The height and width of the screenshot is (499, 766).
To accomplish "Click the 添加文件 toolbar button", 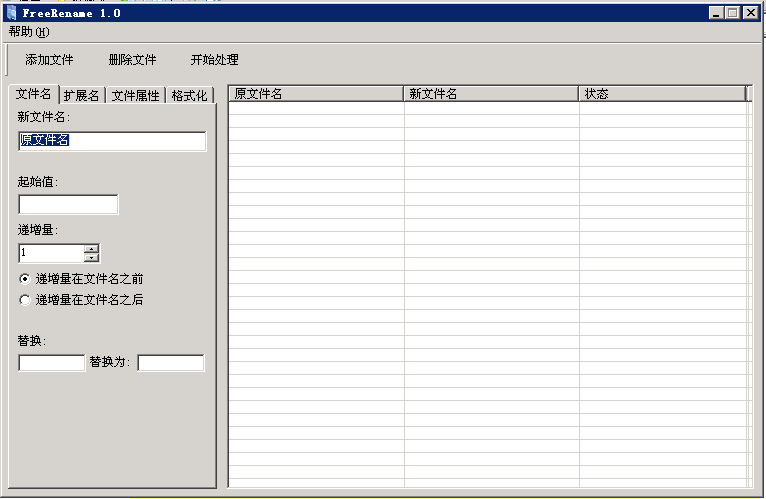I will tap(49, 60).
